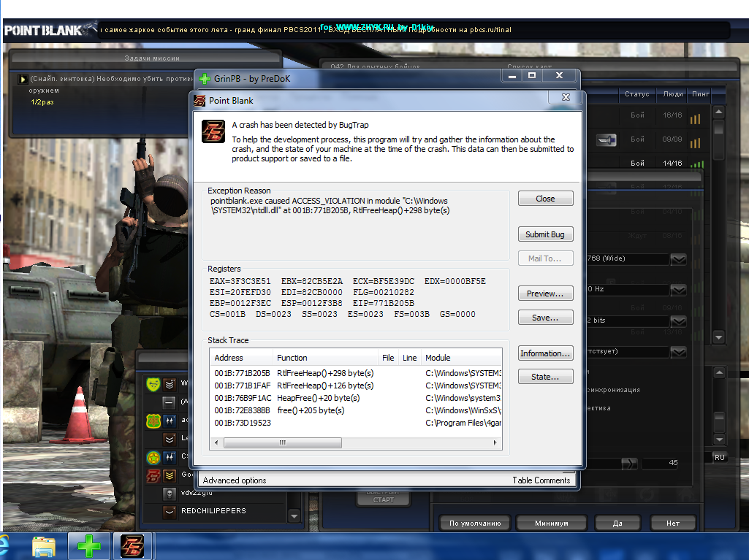Click the 'Минимум' settings button
Image resolution: width=749 pixels, height=560 pixels.
coord(552,523)
